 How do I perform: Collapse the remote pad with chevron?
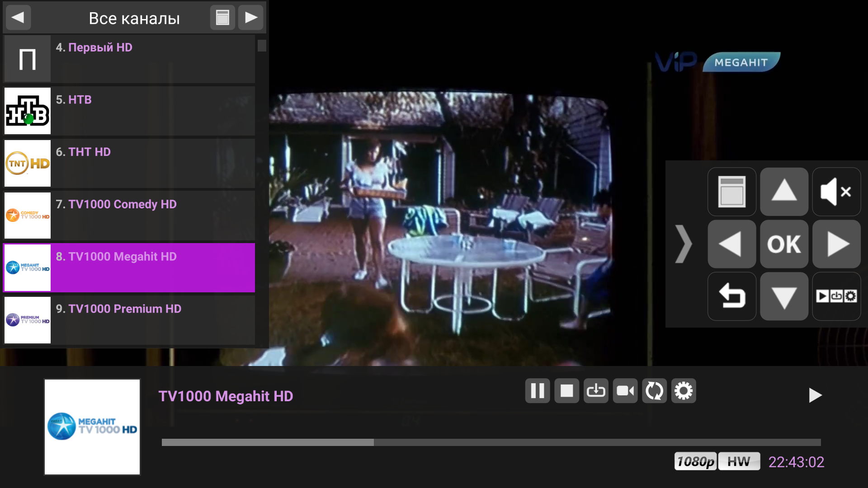(684, 244)
